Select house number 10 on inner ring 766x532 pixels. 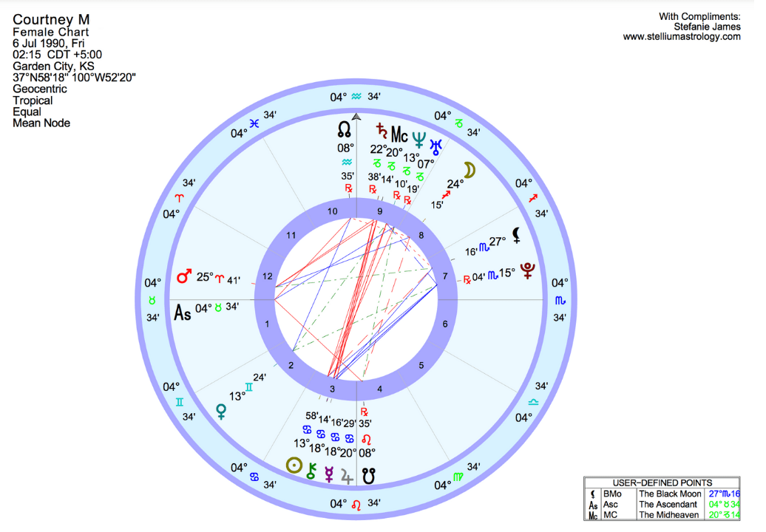[x=333, y=212]
